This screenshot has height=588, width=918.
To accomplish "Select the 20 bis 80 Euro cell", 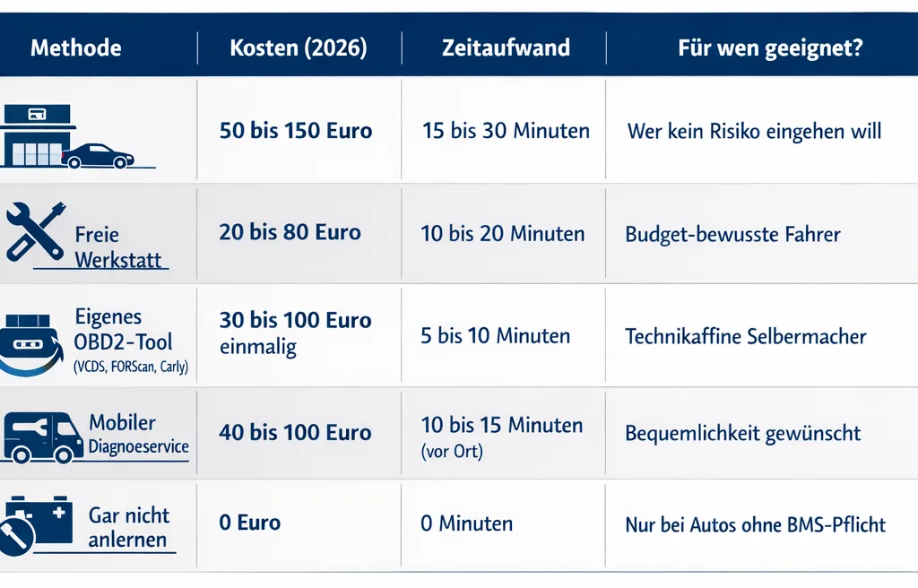I will 290,233.
